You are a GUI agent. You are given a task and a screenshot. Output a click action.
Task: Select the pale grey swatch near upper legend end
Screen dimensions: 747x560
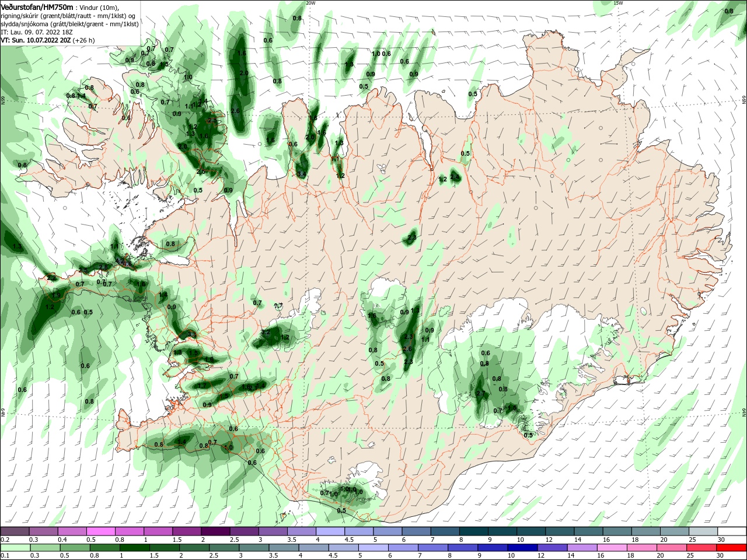pyautogui.click(x=703, y=531)
